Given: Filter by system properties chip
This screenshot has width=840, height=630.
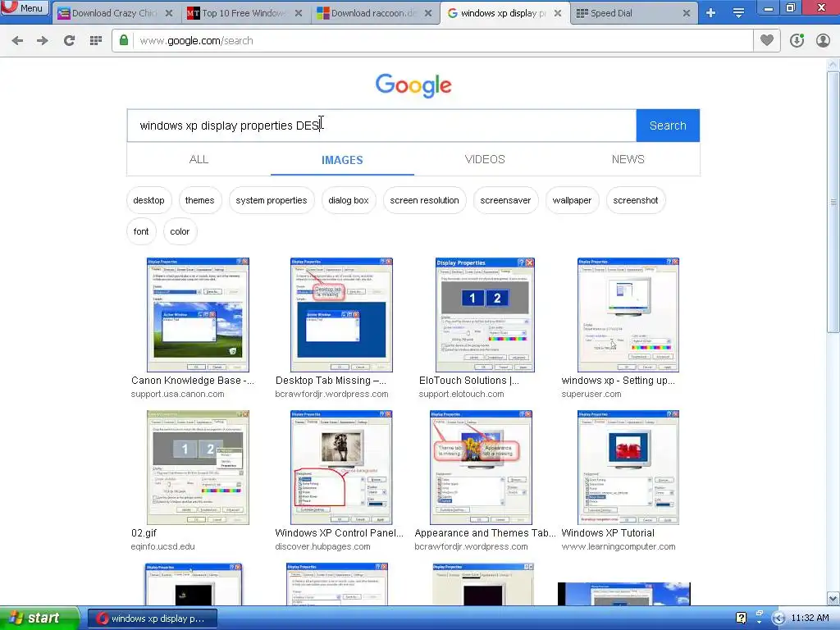Looking at the screenshot, I should coord(272,200).
